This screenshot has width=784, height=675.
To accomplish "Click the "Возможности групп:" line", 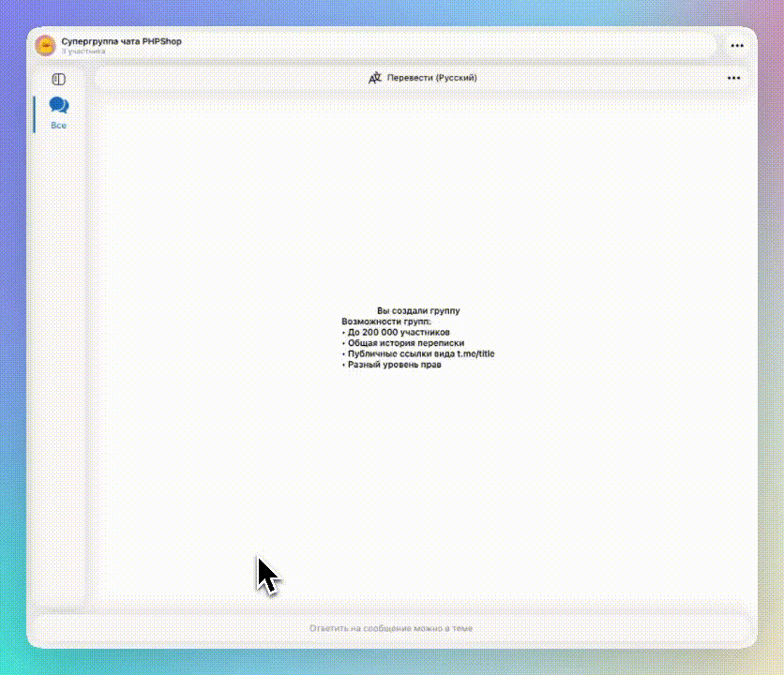I will click(x=386, y=322).
